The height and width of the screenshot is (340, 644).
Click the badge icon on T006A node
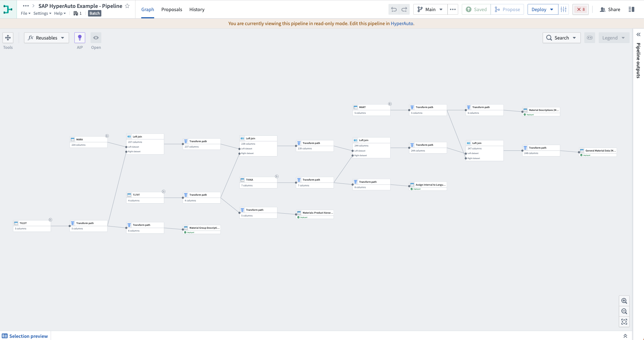tap(277, 176)
